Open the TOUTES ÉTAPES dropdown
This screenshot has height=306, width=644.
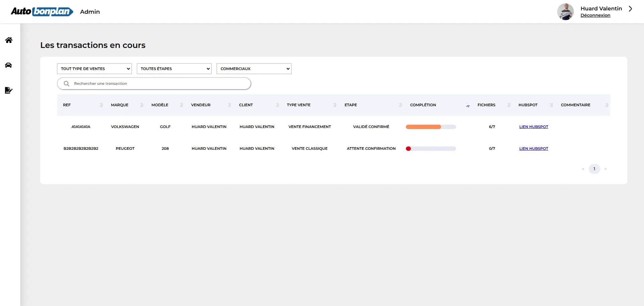point(174,69)
